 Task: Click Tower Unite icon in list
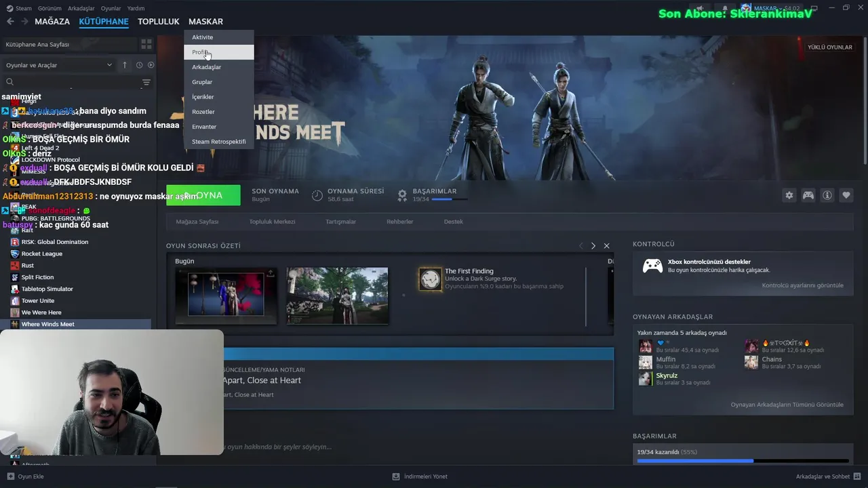pos(15,300)
